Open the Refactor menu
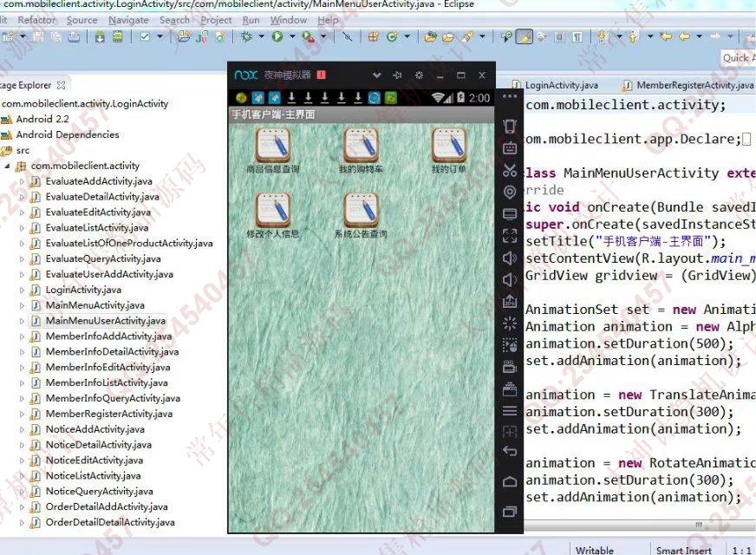 (x=36, y=20)
